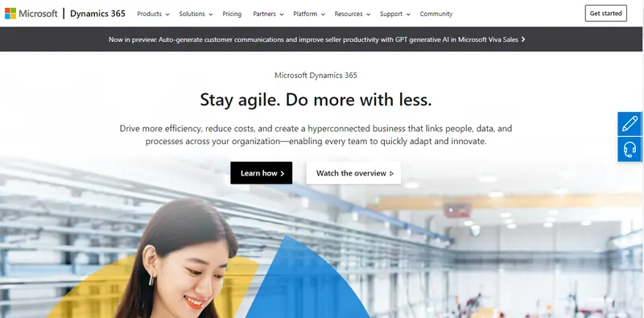Click the 'Stay agile. Do more with less.' heading
Viewport: 644px width, 318px height.
pos(316,100)
